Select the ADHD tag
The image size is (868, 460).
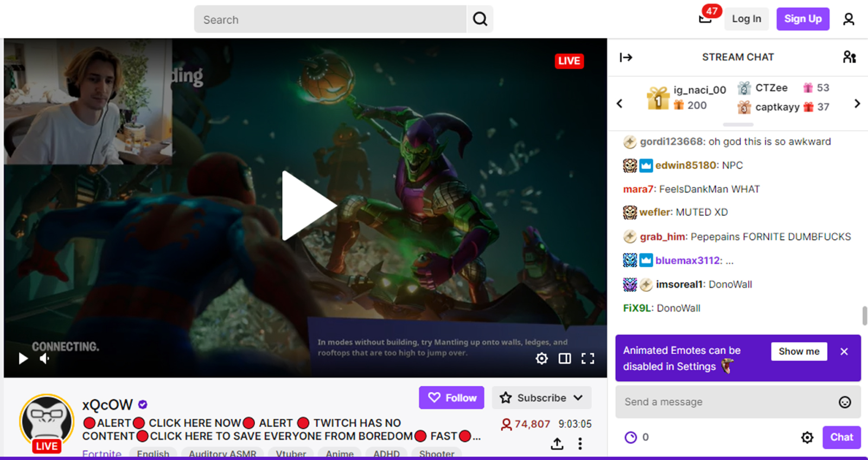click(386, 454)
